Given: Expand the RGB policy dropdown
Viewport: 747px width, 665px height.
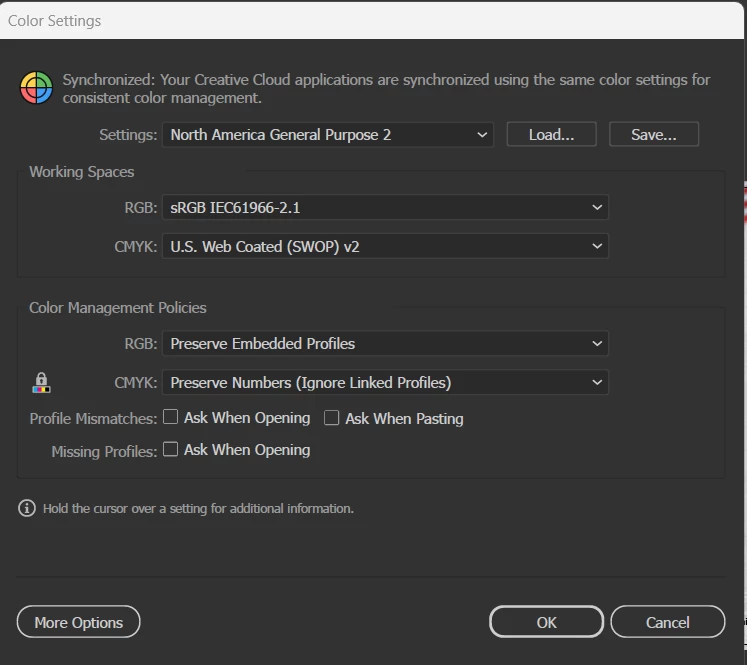Looking at the screenshot, I should click(385, 343).
